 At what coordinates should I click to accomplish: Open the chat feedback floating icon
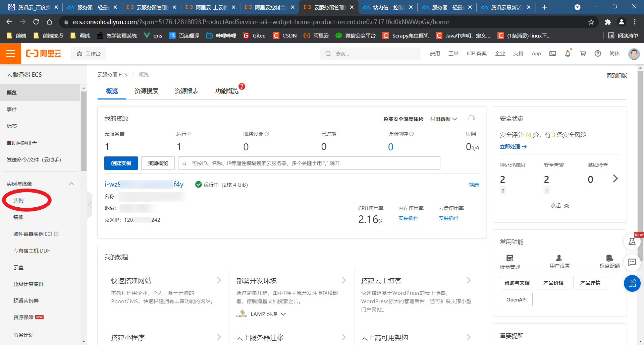coord(632,262)
